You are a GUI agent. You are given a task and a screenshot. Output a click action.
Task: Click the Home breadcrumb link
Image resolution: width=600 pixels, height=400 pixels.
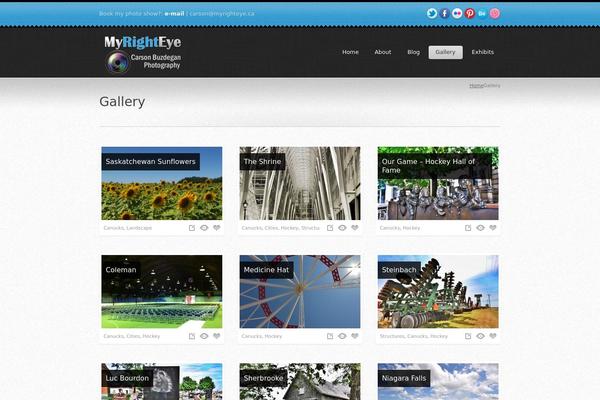click(476, 86)
